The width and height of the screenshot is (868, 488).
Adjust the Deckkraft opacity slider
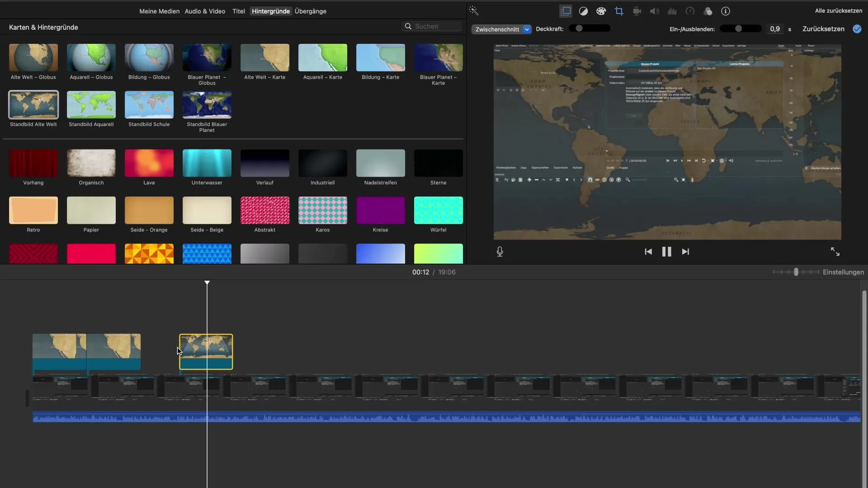589,28
